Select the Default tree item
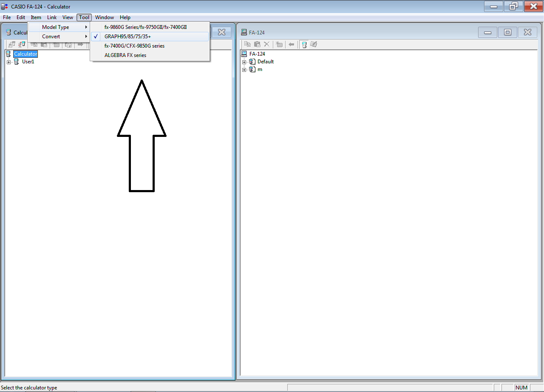 click(x=266, y=62)
